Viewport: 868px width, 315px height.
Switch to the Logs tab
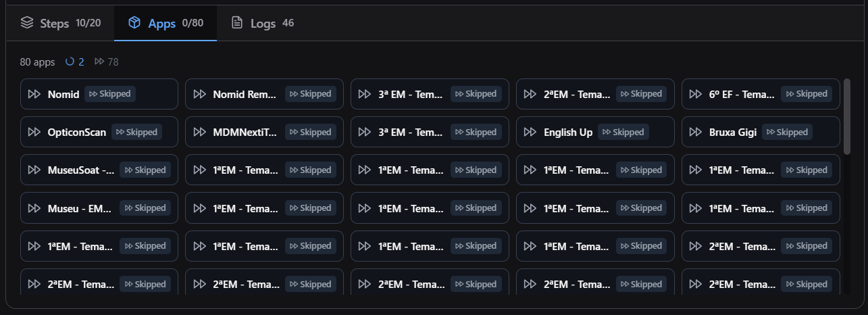tap(263, 24)
